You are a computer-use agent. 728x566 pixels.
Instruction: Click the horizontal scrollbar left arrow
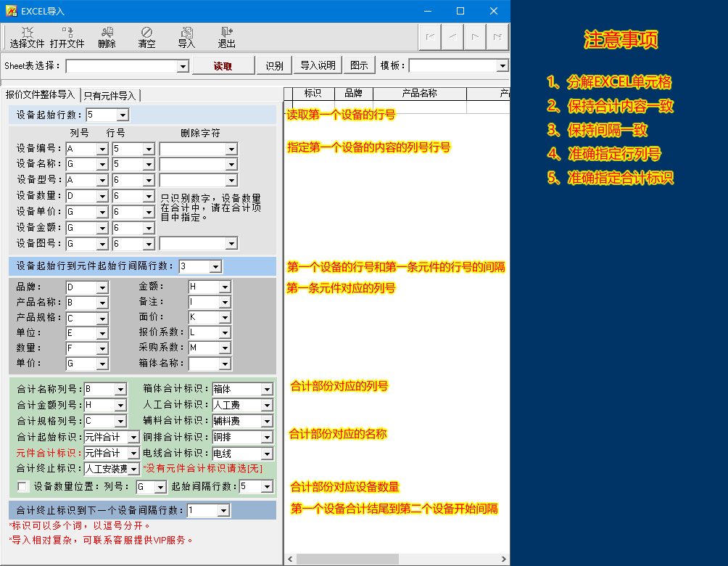pos(290,559)
